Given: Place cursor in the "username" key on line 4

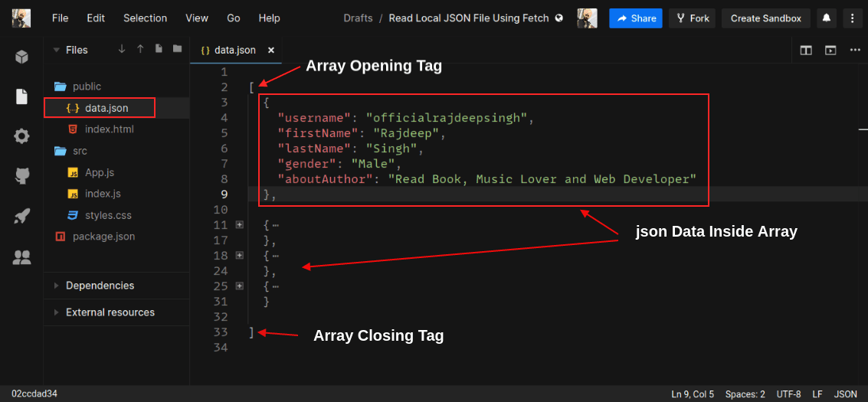Looking at the screenshot, I should (315, 117).
